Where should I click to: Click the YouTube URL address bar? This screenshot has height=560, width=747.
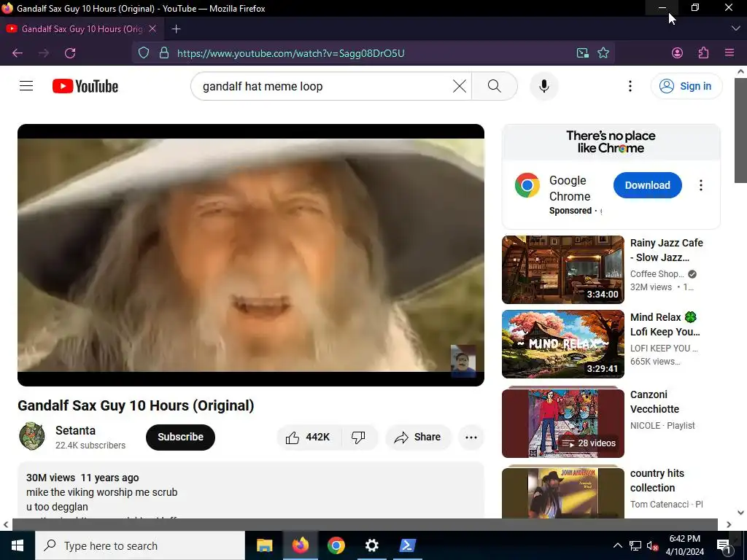[290, 52]
